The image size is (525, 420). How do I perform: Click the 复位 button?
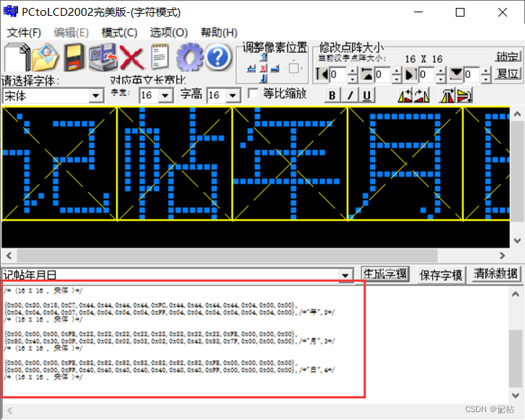coord(508,74)
